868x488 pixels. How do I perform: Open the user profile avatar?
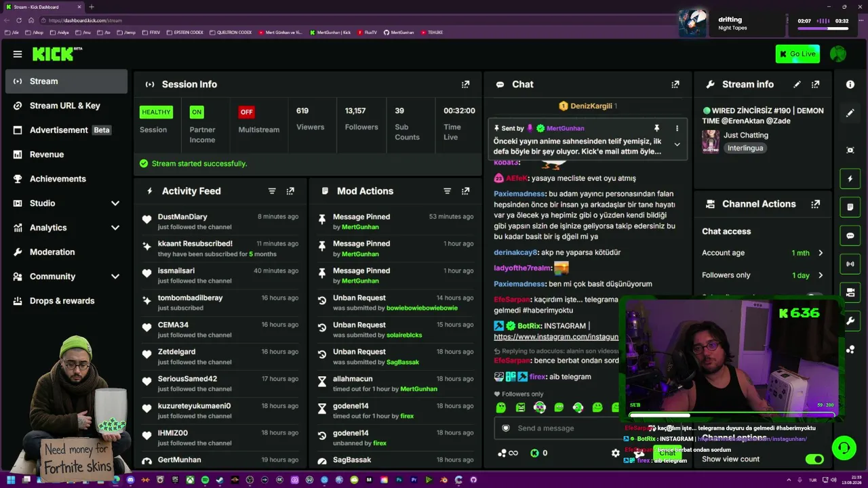coord(838,54)
